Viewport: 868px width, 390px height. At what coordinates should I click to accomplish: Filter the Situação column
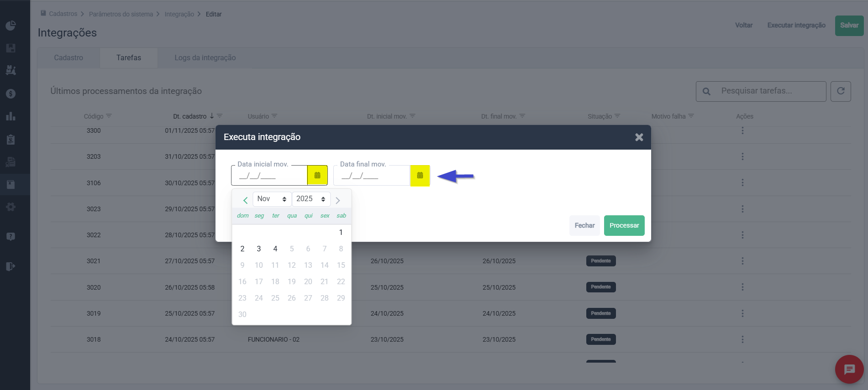[x=617, y=116]
